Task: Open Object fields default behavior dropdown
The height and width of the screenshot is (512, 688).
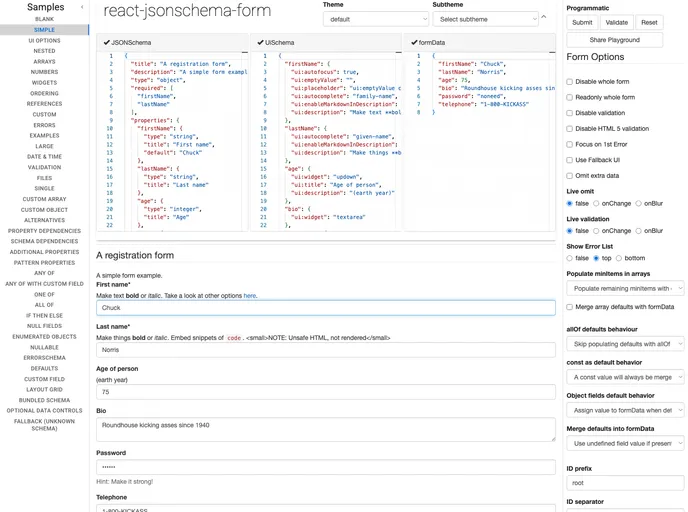Action: (x=625, y=410)
